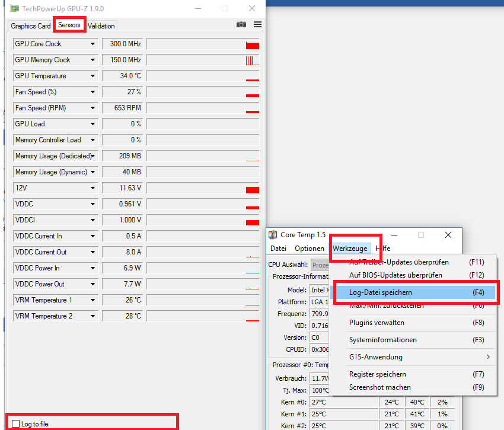504x430 pixels.
Task: Expand the 12V sensor dropdown
Action: [92, 188]
